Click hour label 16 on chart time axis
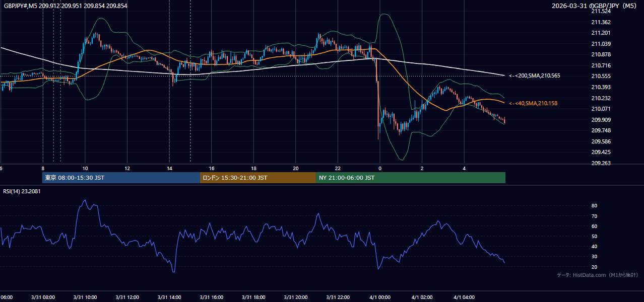 point(212,169)
